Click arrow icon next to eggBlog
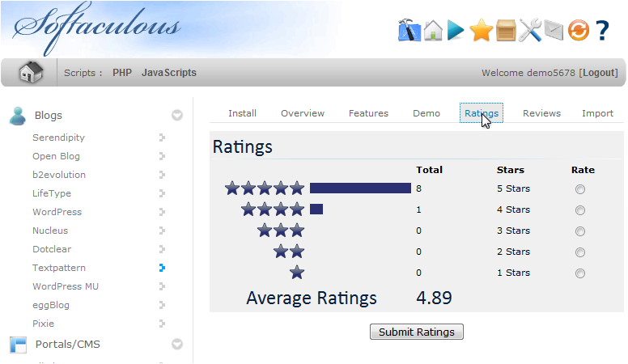 click(162, 305)
